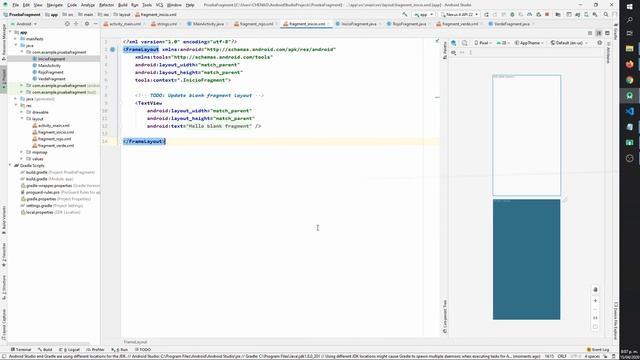Select VerdeFragment class in project tree

(51, 79)
